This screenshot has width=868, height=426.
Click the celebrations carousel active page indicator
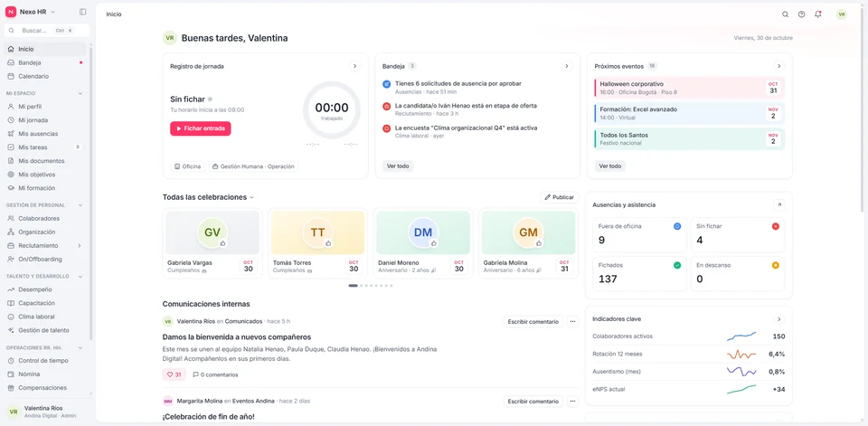pos(354,286)
